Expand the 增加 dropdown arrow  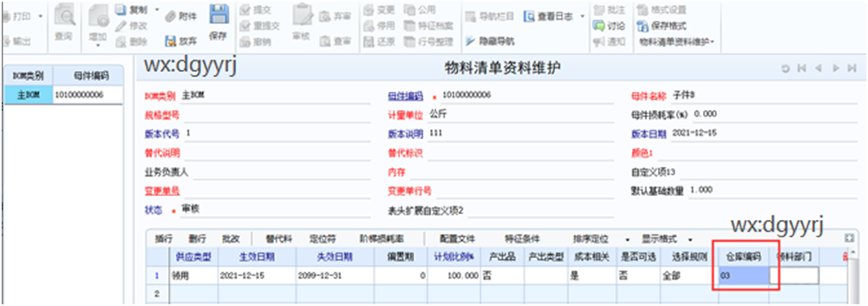point(98,45)
